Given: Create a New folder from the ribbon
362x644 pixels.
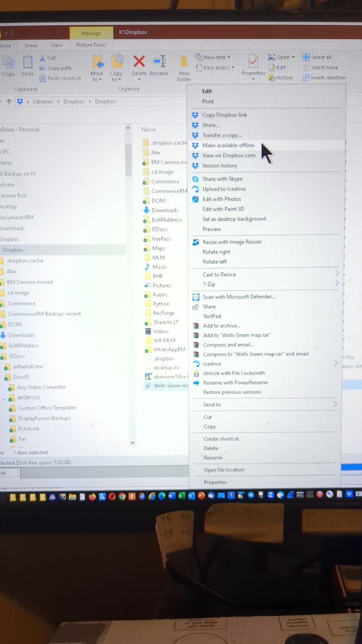Looking at the screenshot, I should [x=184, y=68].
